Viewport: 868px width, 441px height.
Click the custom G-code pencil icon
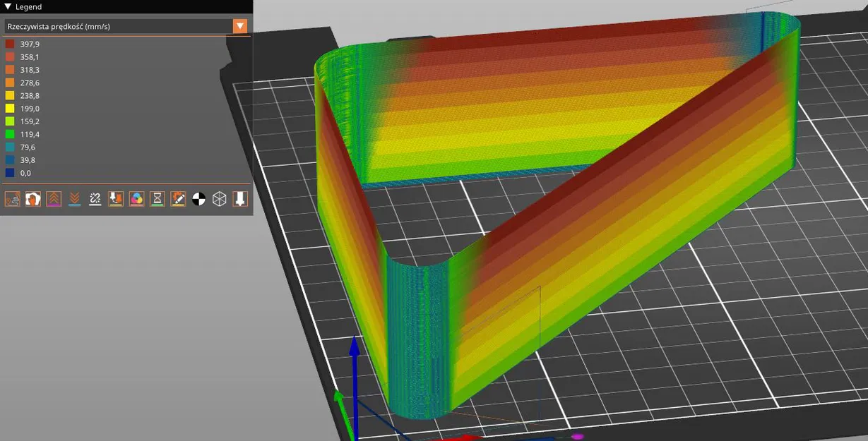tap(178, 198)
